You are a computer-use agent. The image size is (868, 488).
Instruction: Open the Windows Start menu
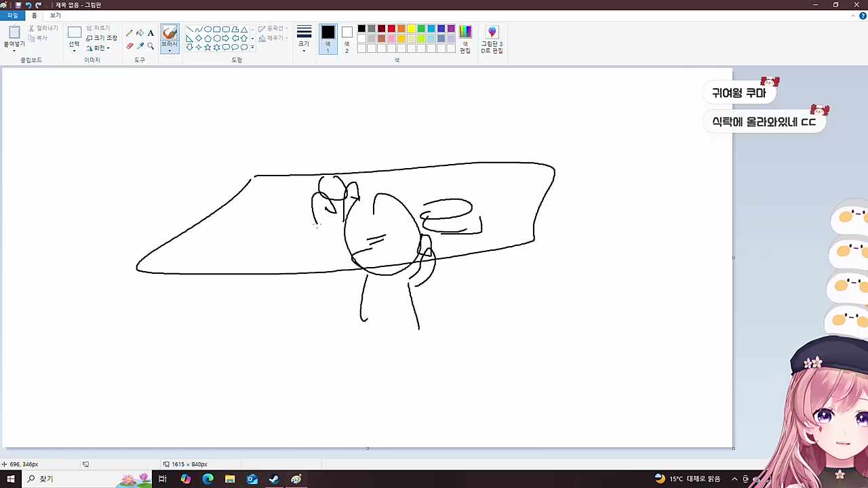click(x=11, y=479)
